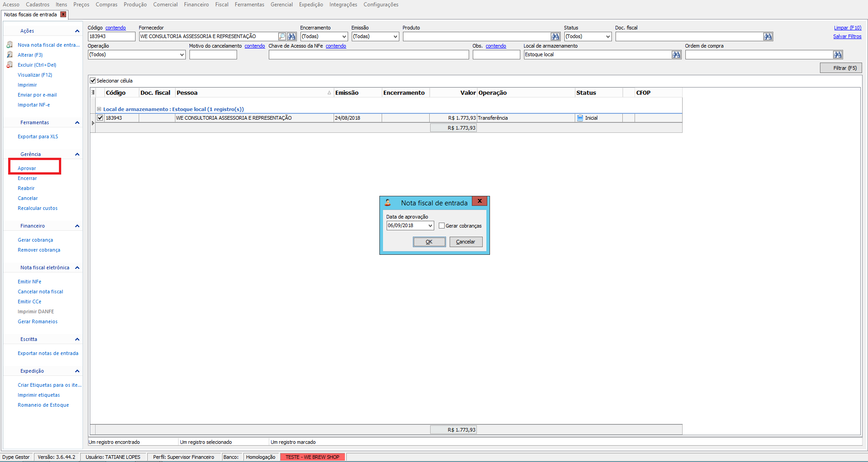This screenshot has width=868, height=462.
Task: Collapse the Local de armazenamento group row
Action: click(x=99, y=109)
